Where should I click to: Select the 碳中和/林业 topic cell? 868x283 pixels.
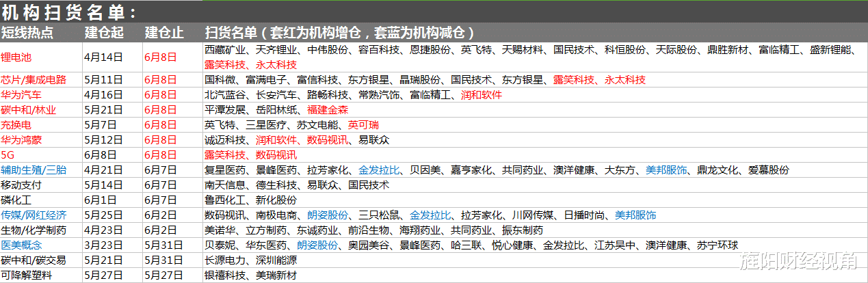point(29,109)
